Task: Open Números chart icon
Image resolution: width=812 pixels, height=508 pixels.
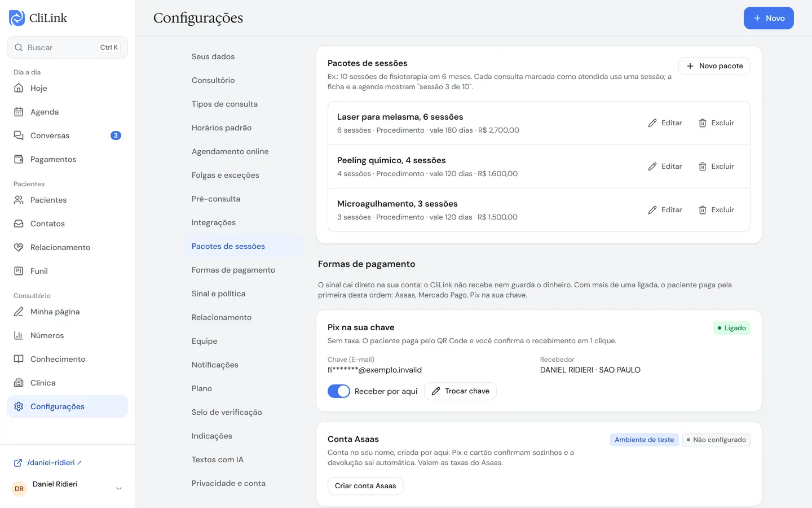Action: pyautogui.click(x=19, y=335)
